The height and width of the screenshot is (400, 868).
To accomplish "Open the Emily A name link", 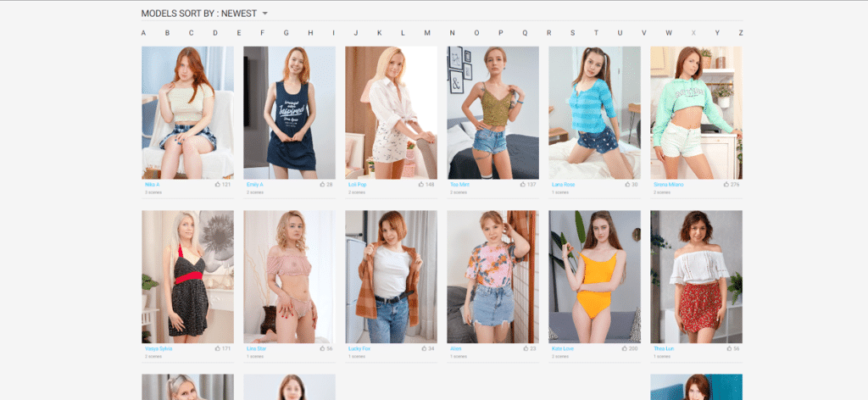I will (x=255, y=184).
